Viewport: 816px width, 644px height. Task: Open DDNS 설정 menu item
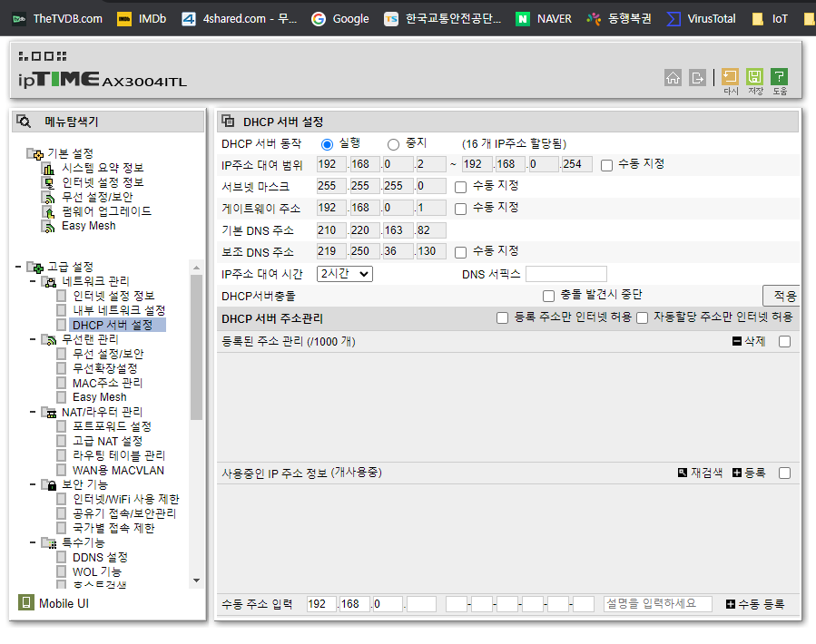click(100, 557)
